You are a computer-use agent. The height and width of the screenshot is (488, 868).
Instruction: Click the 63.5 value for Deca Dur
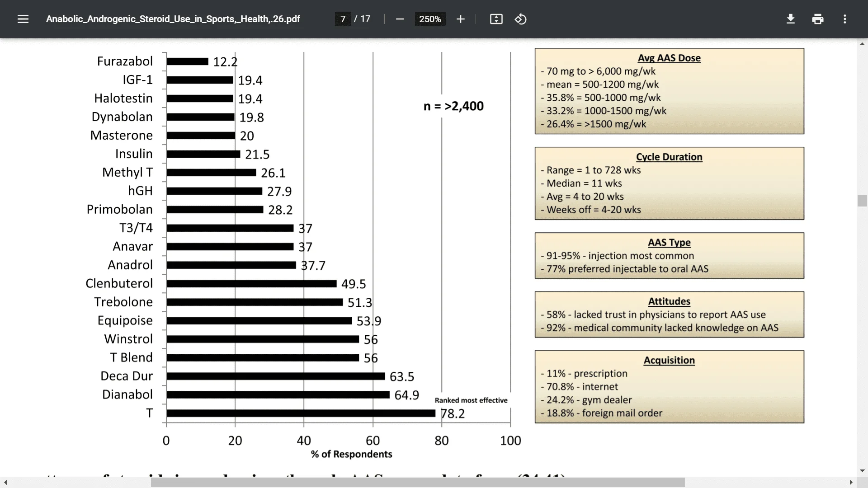[x=402, y=377]
